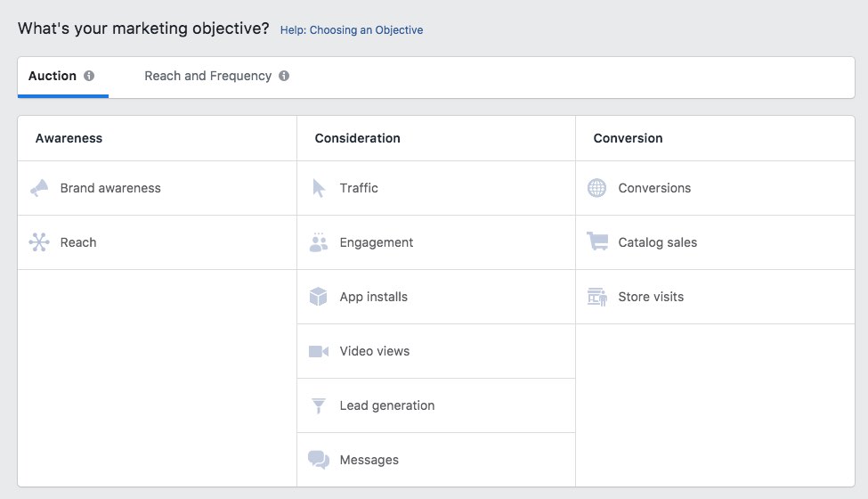Pick the Store visits objective label
This screenshot has width=868, height=499.
(651, 297)
